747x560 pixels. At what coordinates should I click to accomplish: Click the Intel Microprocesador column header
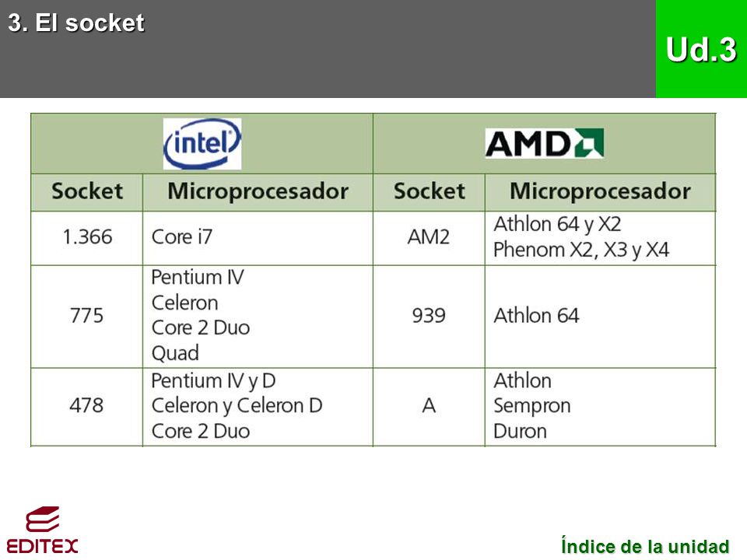(258, 192)
